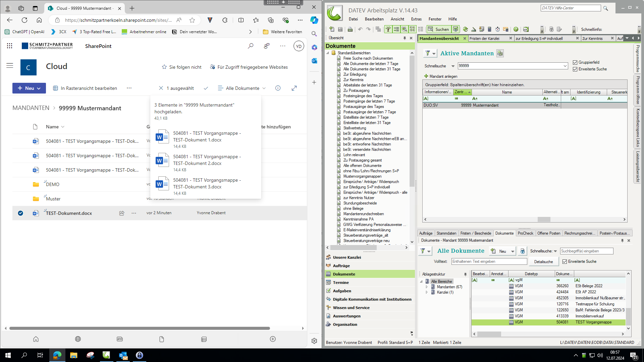
Task: Click the calculator icon in DATEV toolbar
Action: pos(489,29)
